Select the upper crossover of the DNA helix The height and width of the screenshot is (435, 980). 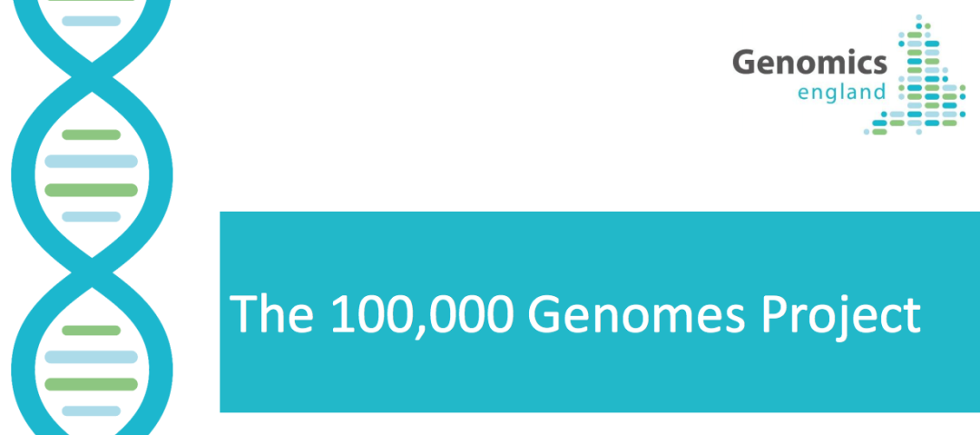(92, 77)
